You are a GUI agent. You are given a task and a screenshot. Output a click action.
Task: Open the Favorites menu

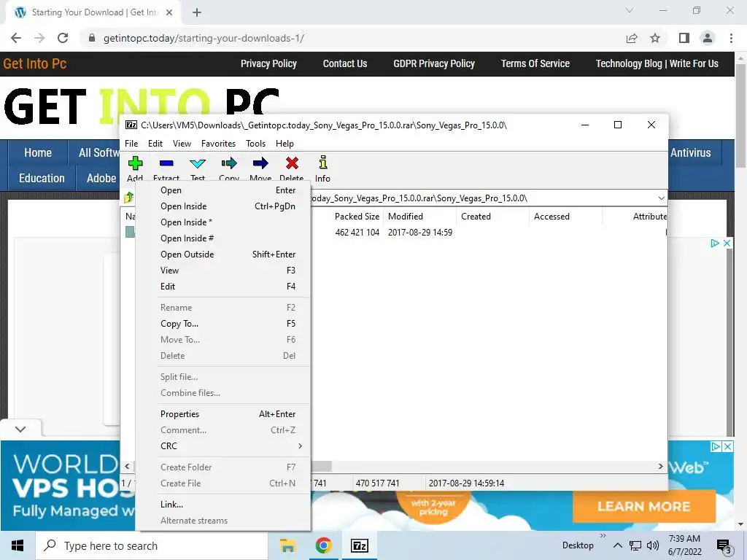[219, 144]
